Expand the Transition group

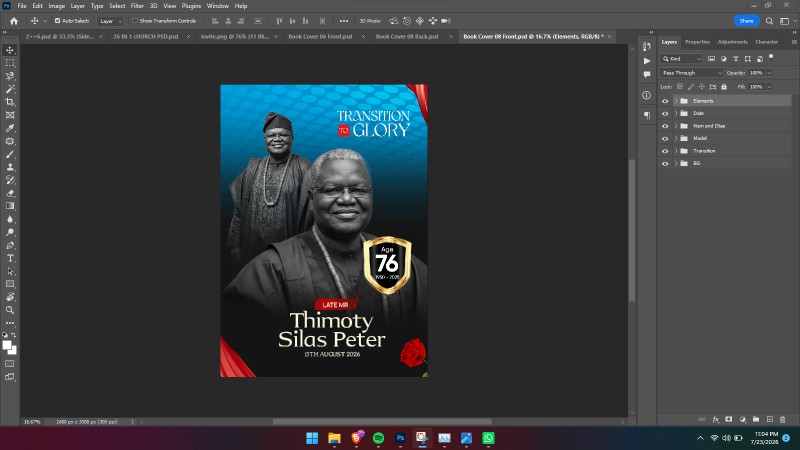[676, 151]
